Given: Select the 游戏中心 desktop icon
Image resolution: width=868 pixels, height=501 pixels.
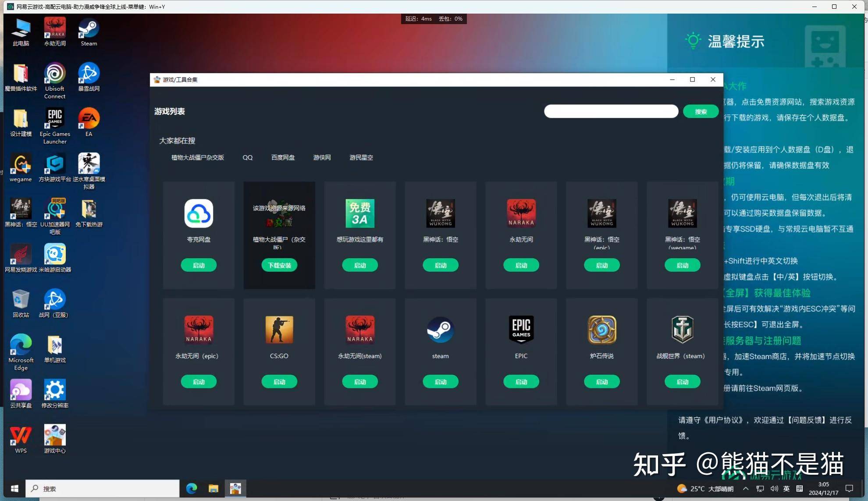Looking at the screenshot, I should point(55,439).
